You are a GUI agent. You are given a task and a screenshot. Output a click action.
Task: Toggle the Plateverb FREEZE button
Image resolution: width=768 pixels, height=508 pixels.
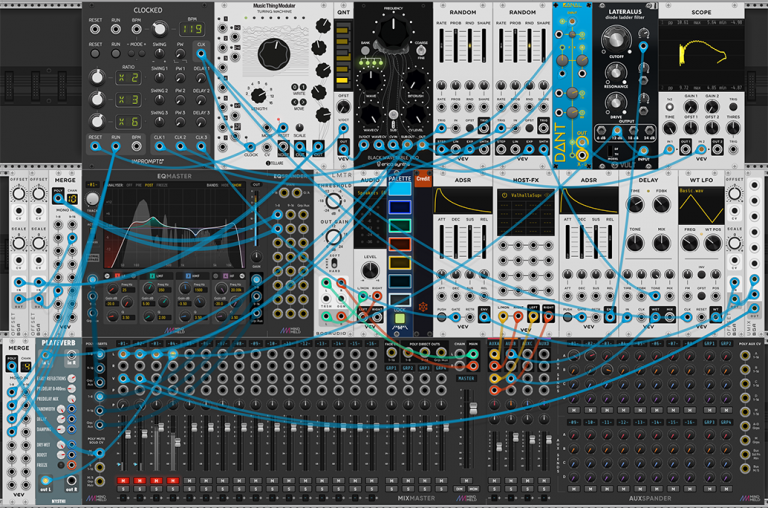point(61,465)
